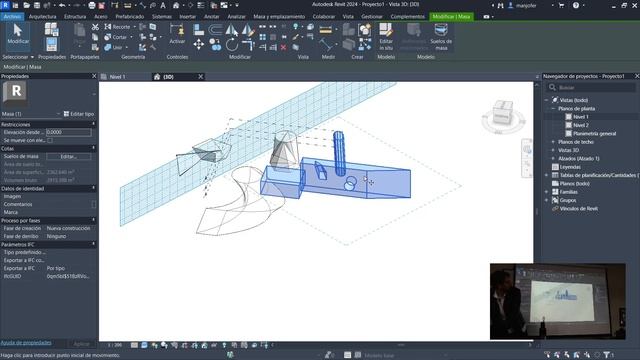The image size is (640, 360).
Task: Close the {3D} view tab
Action: point(200,77)
